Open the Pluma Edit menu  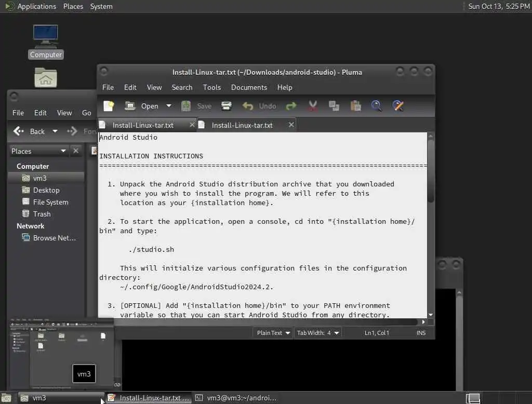click(x=130, y=88)
